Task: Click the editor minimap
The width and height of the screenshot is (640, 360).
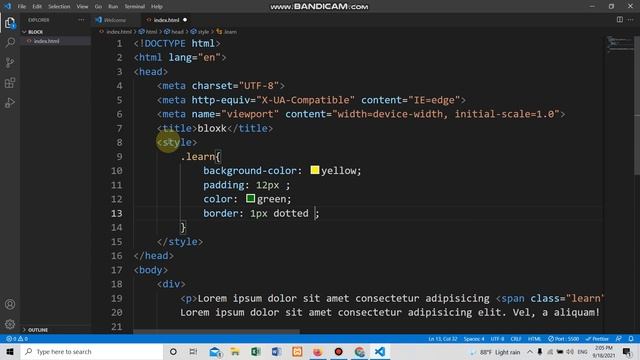Action: (x=620, y=45)
